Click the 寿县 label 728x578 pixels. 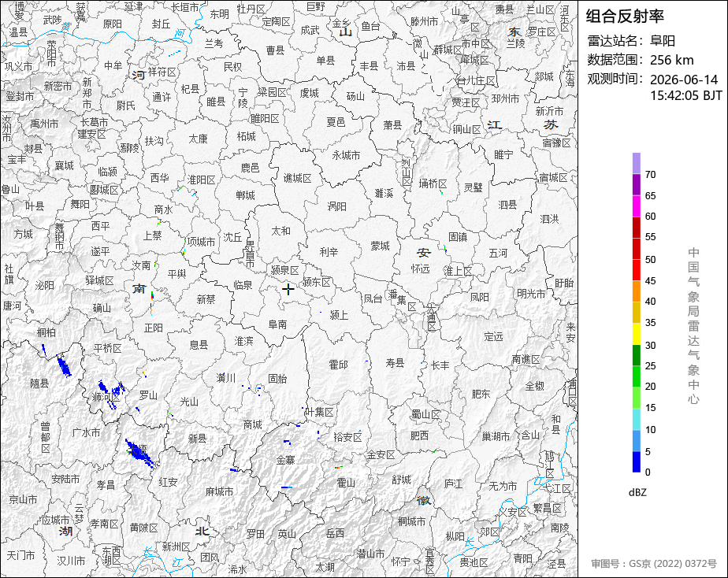point(395,363)
